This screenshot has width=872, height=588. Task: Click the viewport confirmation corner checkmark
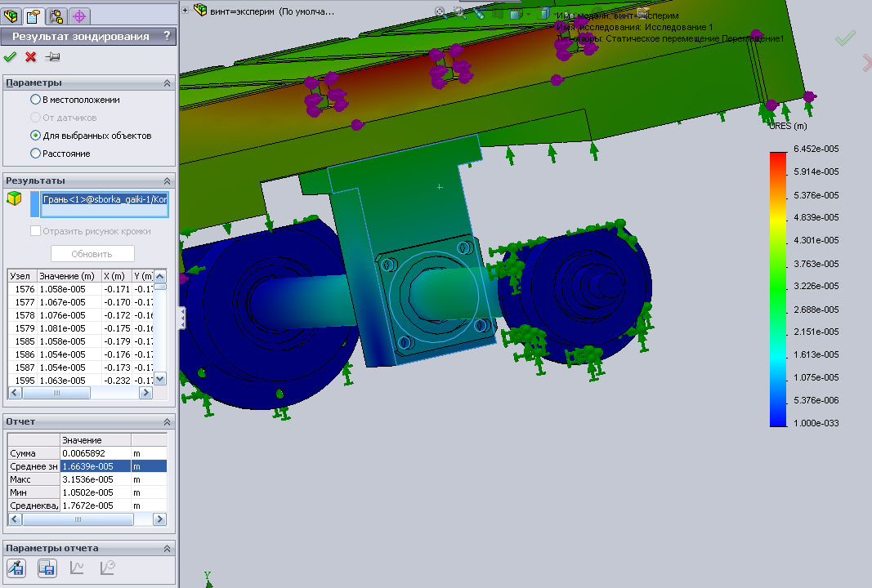[845, 38]
